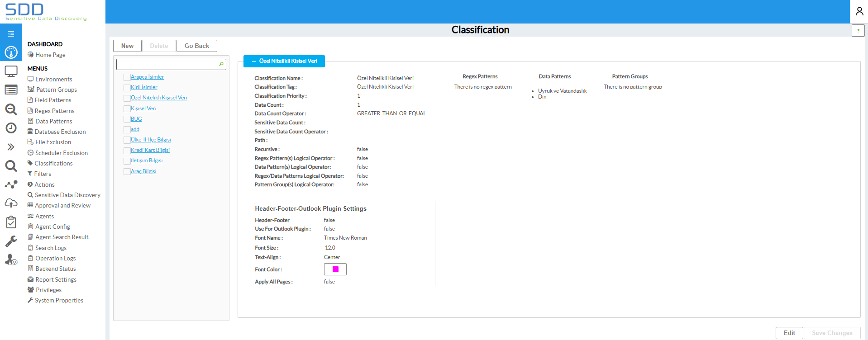Click the New button
868x340 pixels.
pyautogui.click(x=127, y=46)
